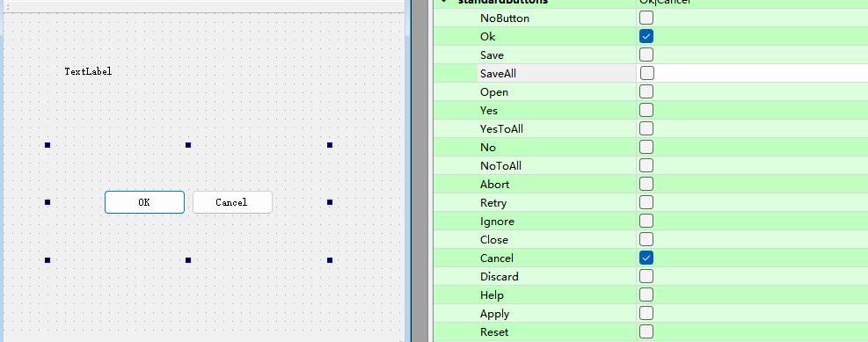The image size is (868, 342).
Task: Select the Help property name
Action: [492, 295]
